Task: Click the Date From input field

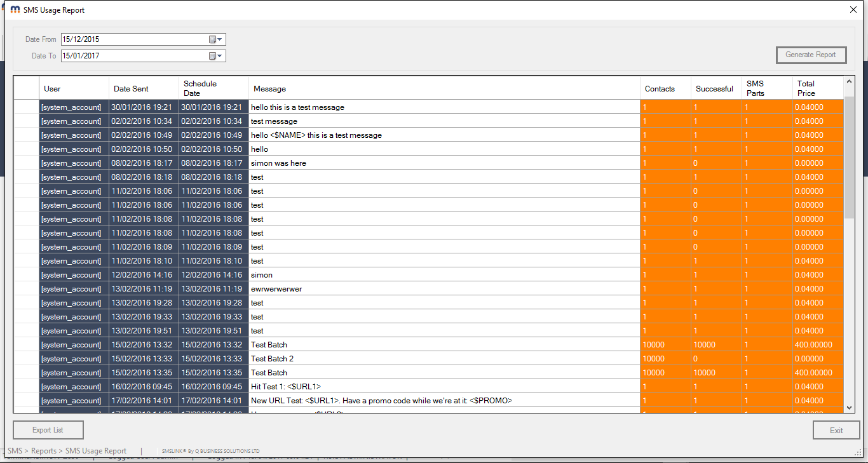Action: point(133,39)
